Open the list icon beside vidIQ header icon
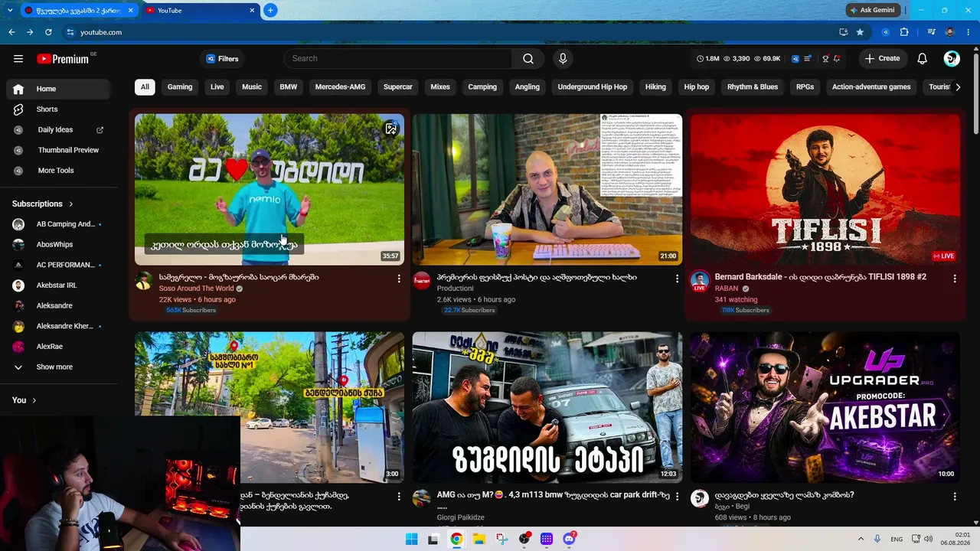This screenshot has height=551, width=980. point(808,59)
